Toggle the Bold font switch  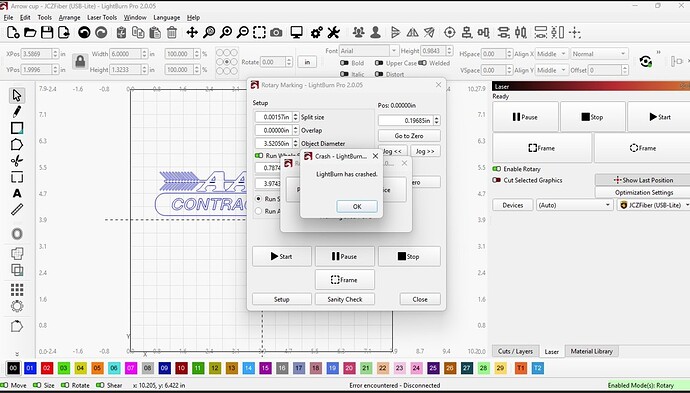(345, 63)
